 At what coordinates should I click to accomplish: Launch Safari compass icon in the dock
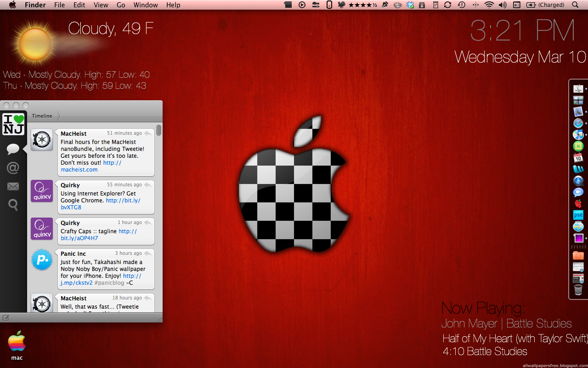point(578,123)
